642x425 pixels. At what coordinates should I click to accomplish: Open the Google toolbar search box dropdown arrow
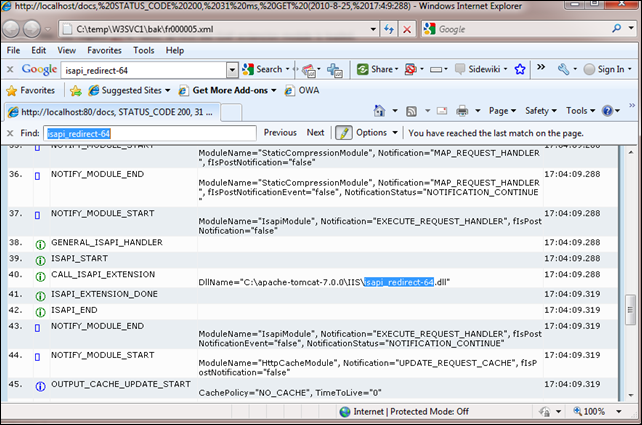232,70
